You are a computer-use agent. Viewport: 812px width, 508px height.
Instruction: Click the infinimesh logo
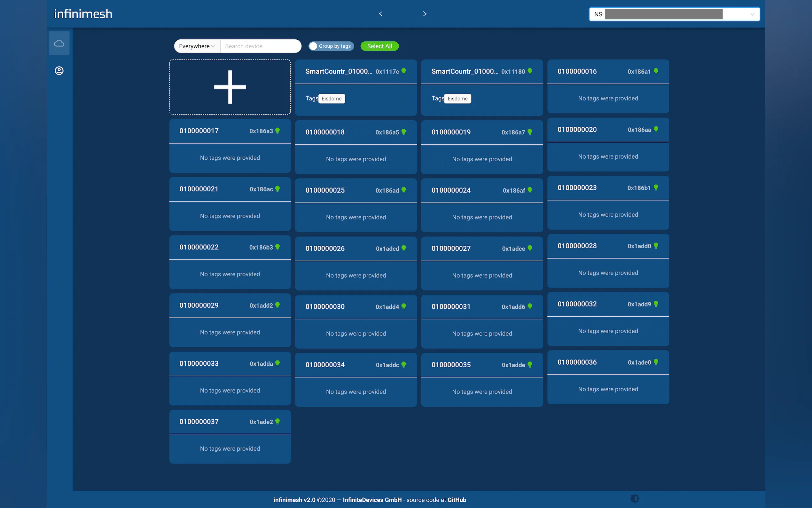click(83, 14)
